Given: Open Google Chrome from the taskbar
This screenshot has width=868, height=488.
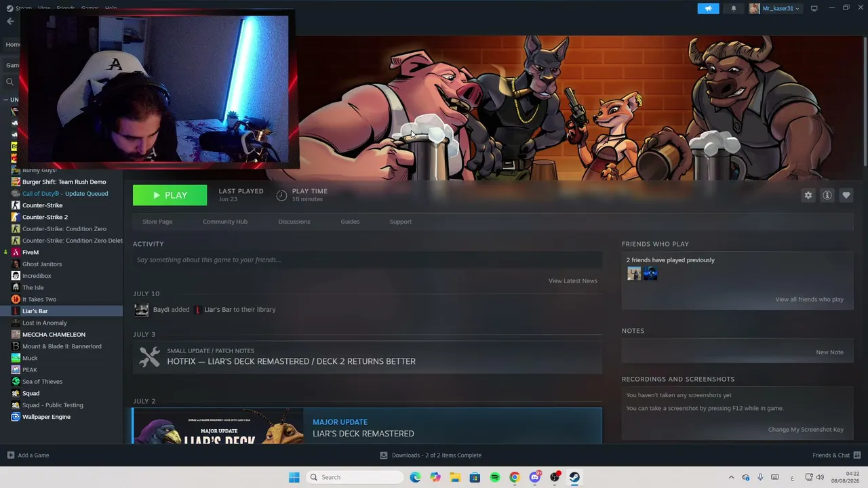Looking at the screenshot, I should click(x=515, y=477).
